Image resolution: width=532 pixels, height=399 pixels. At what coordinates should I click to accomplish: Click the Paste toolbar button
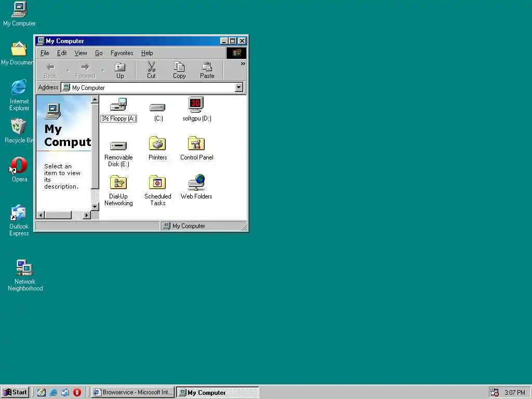click(207, 70)
